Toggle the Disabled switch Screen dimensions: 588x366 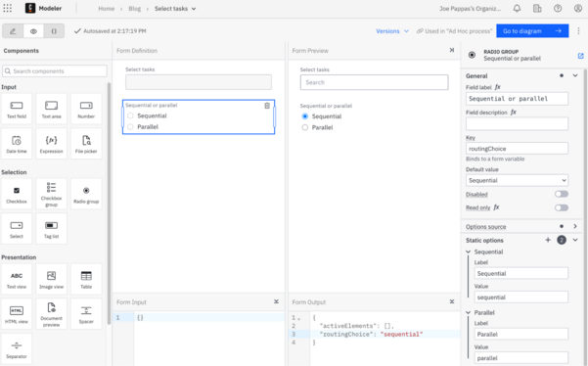click(x=562, y=194)
